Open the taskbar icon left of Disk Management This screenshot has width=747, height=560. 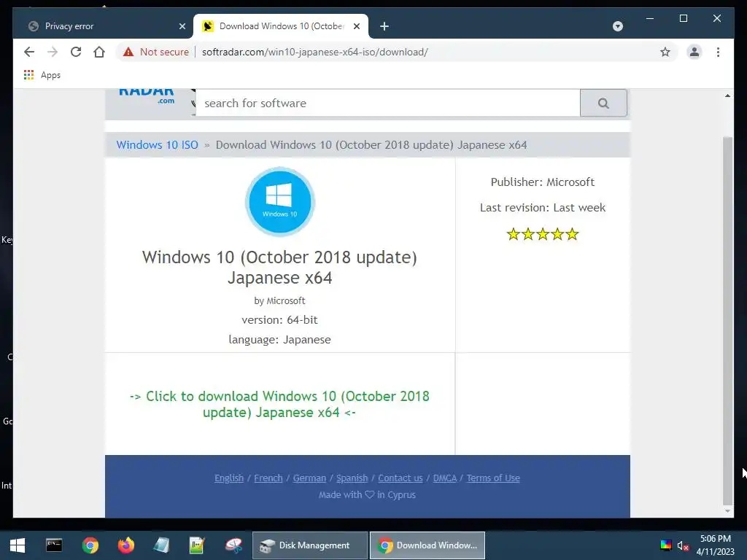pyautogui.click(x=233, y=545)
